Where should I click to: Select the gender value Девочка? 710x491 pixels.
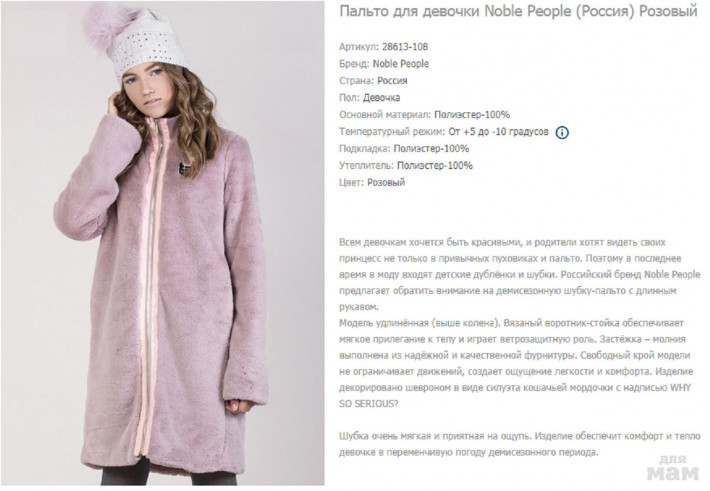click(381, 98)
